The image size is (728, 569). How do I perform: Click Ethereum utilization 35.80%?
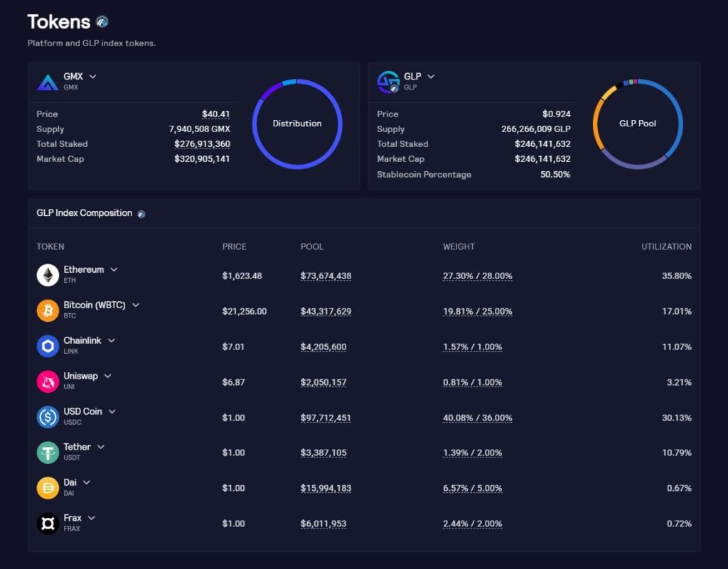(x=677, y=276)
